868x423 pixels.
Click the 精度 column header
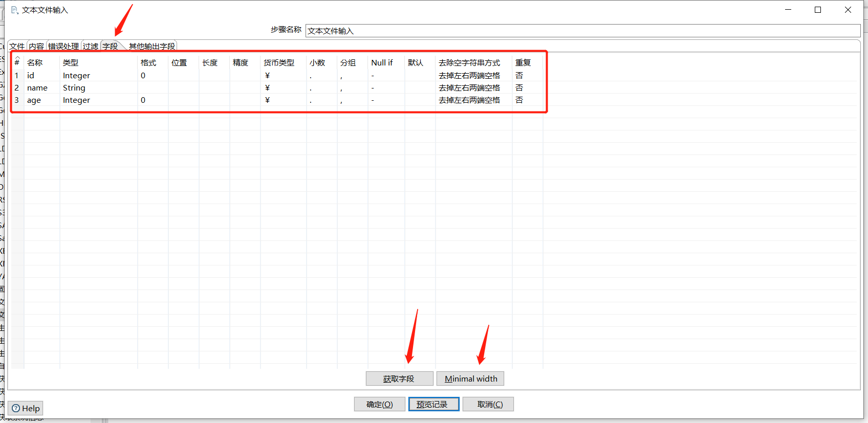click(x=245, y=62)
